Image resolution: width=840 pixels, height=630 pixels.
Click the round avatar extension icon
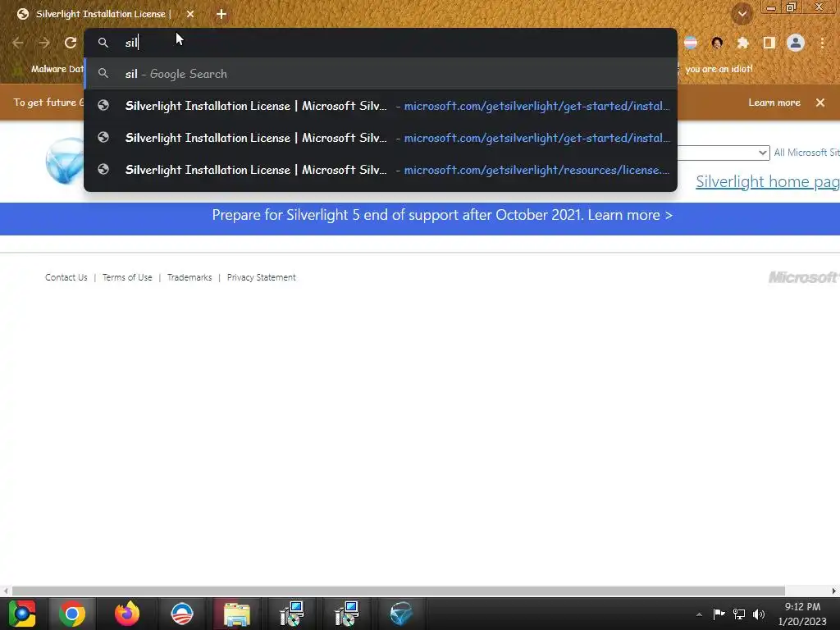click(717, 43)
